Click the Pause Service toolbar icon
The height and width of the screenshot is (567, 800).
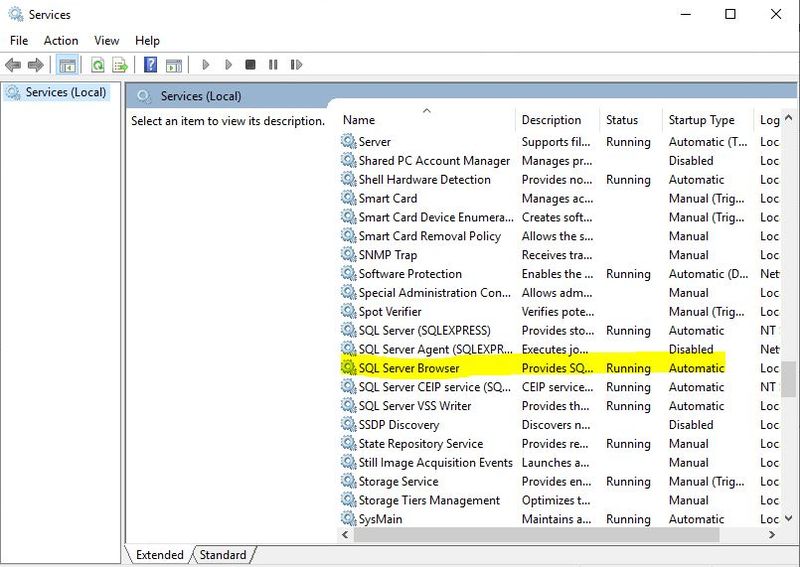(x=273, y=65)
